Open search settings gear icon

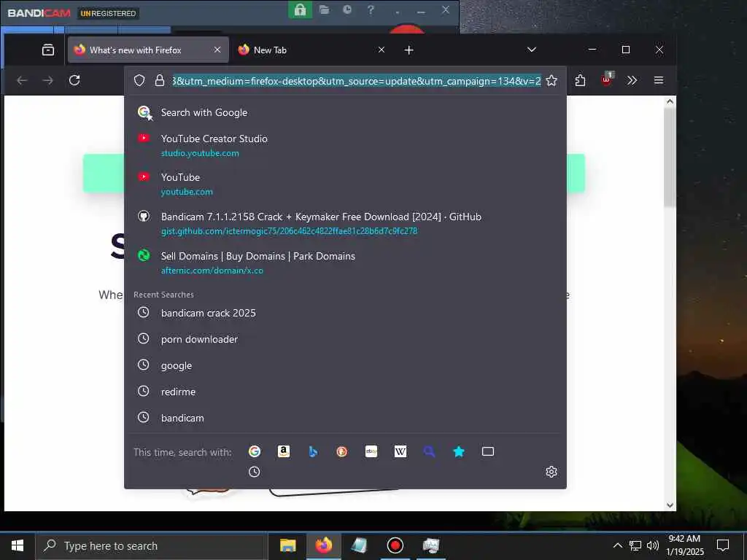551,472
